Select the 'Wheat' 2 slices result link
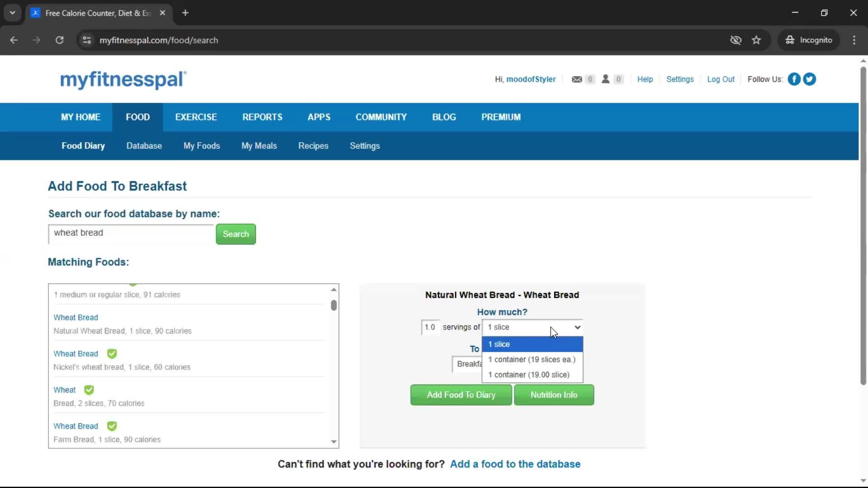This screenshot has width=868, height=488. pos(65,390)
